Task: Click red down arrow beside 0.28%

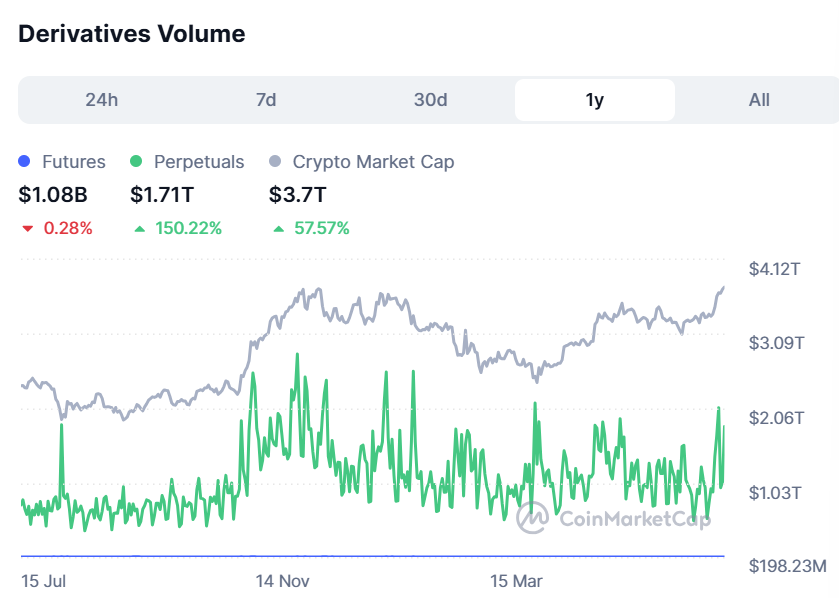Action: click(x=27, y=229)
